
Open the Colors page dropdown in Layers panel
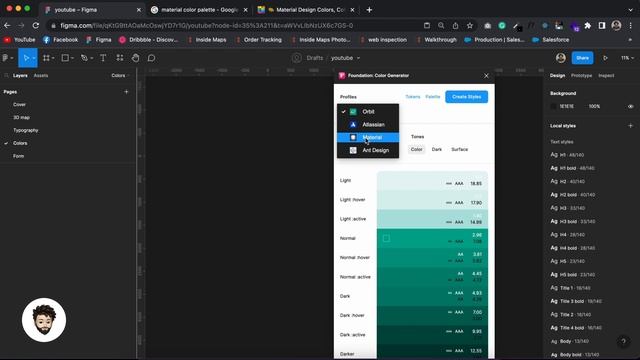click(x=120, y=76)
